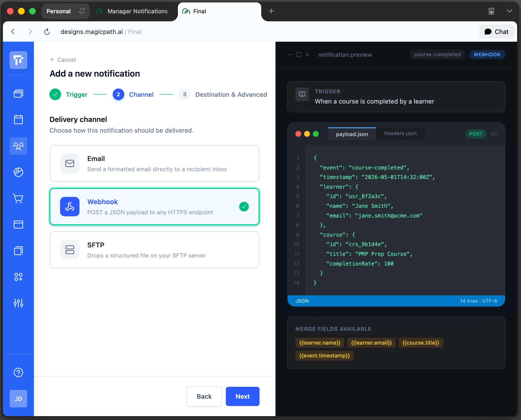The width and height of the screenshot is (521, 420).
Task: Click the pin icon on Personal tab
Action: (x=82, y=11)
